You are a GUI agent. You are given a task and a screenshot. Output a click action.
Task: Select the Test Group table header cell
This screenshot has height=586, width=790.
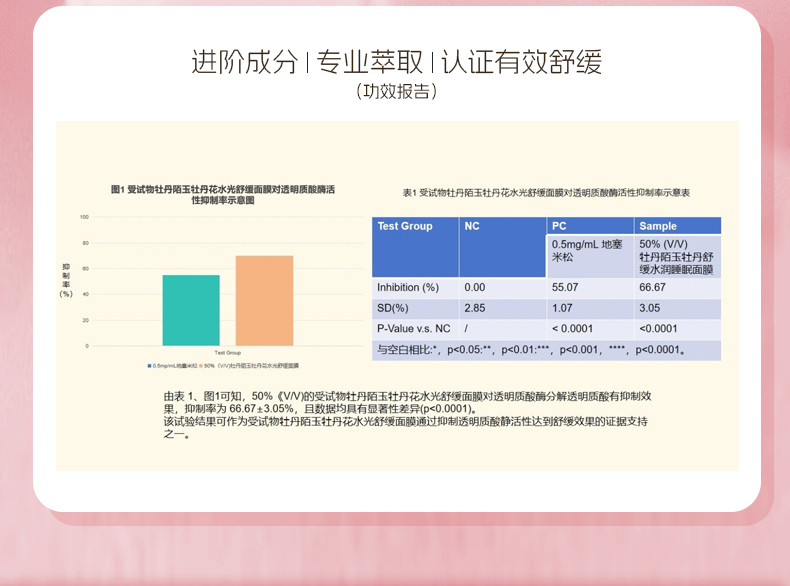(405, 226)
